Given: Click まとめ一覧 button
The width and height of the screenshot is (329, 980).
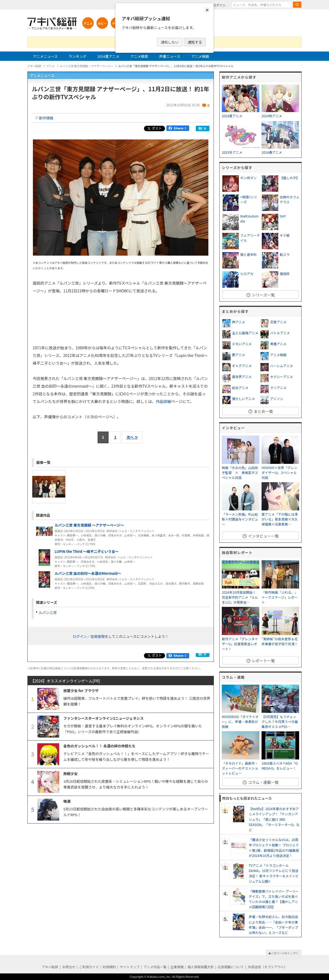Looking at the screenshot, I should click(260, 411).
